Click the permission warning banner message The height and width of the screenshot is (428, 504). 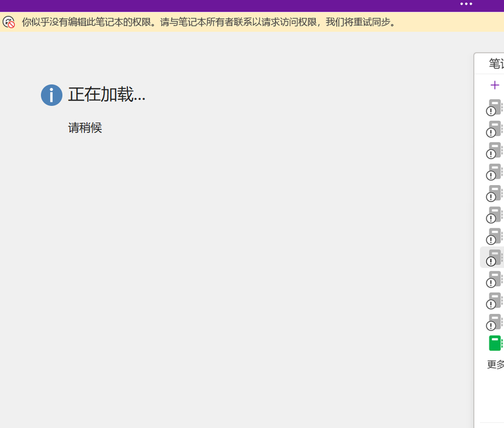[x=209, y=22]
